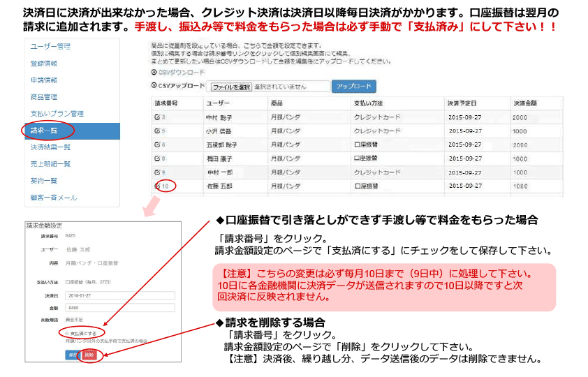Open 申請情報 in the sidebar
This screenshot has width=588, height=377.
click(x=44, y=80)
